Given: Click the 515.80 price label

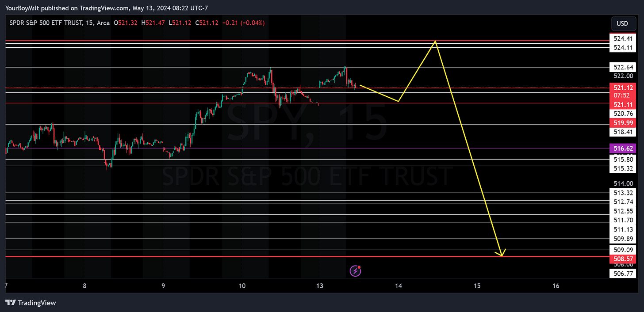Looking at the screenshot, I should [x=623, y=159].
